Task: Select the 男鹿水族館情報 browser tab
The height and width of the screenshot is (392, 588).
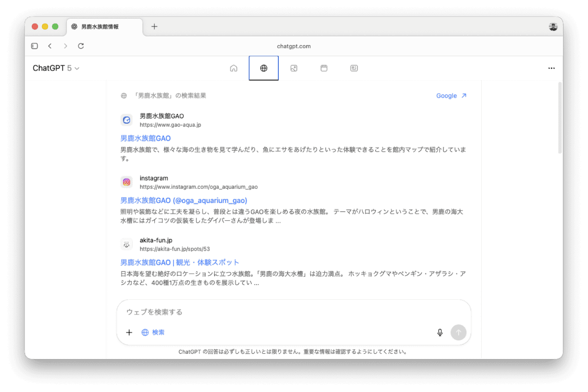Action: 105,26
